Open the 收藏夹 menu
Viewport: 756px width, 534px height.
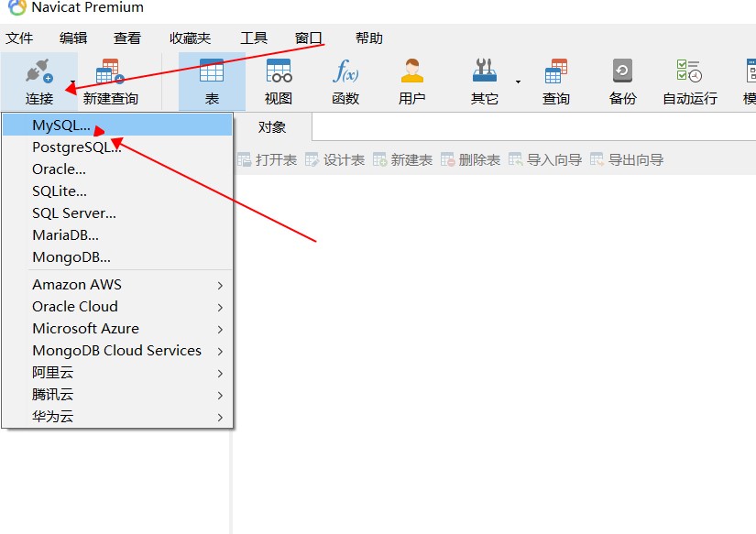(191, 38)
